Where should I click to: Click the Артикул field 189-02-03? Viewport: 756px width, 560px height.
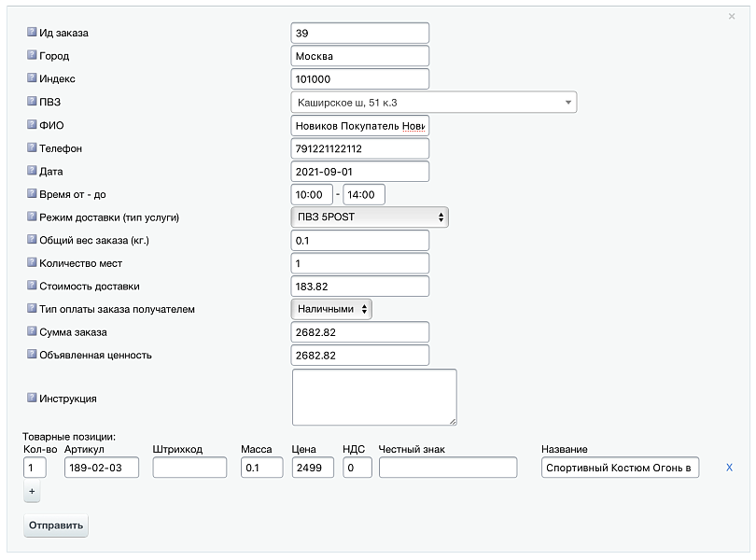click(102, 468)
